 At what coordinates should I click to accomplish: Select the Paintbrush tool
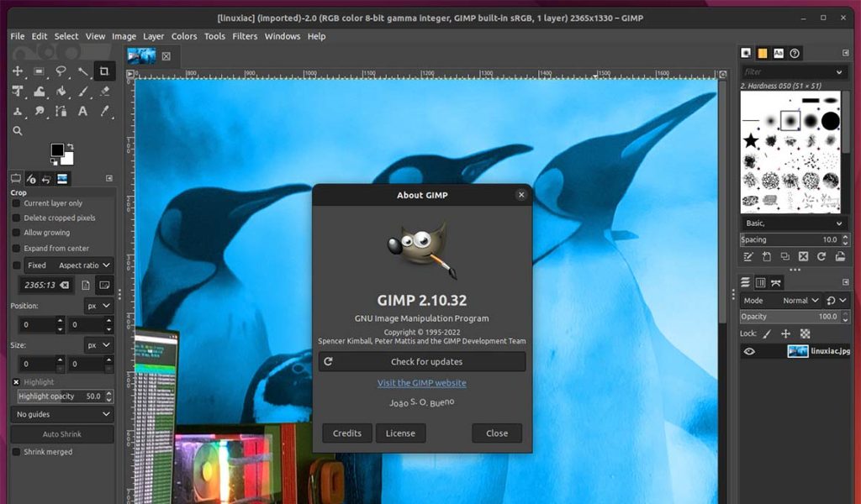pyautogui.click(x=83, y=92)
